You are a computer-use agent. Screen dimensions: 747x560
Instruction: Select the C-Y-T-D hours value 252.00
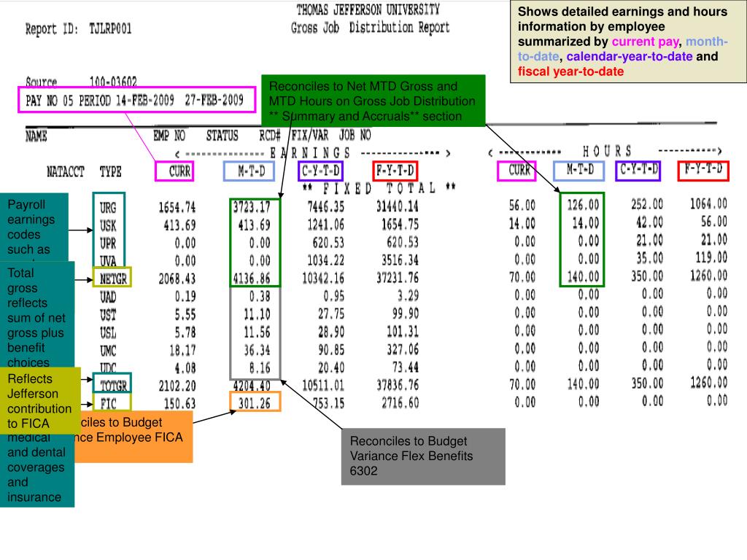pos(647,204)
